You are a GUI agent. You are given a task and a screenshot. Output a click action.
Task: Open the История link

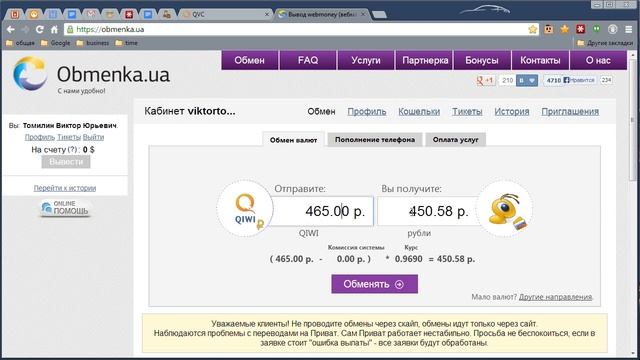click(511, 111)
